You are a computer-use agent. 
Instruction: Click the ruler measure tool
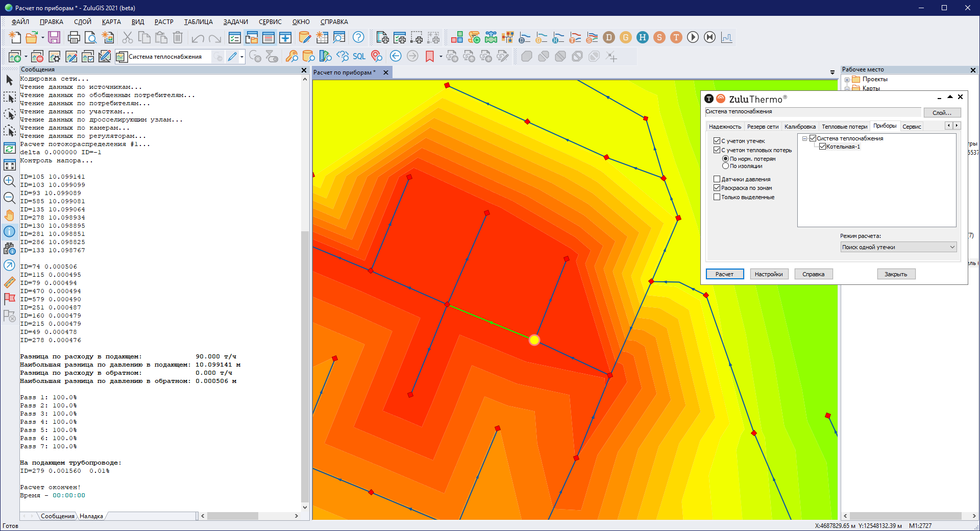coord(9,282)
